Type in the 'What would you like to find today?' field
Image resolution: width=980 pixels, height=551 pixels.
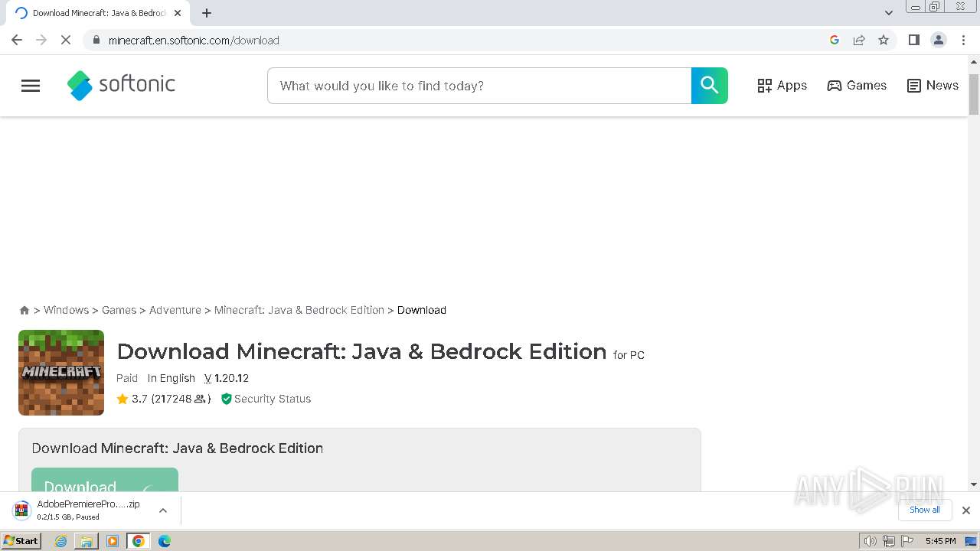pyautogui.click(x=479, y=86)
